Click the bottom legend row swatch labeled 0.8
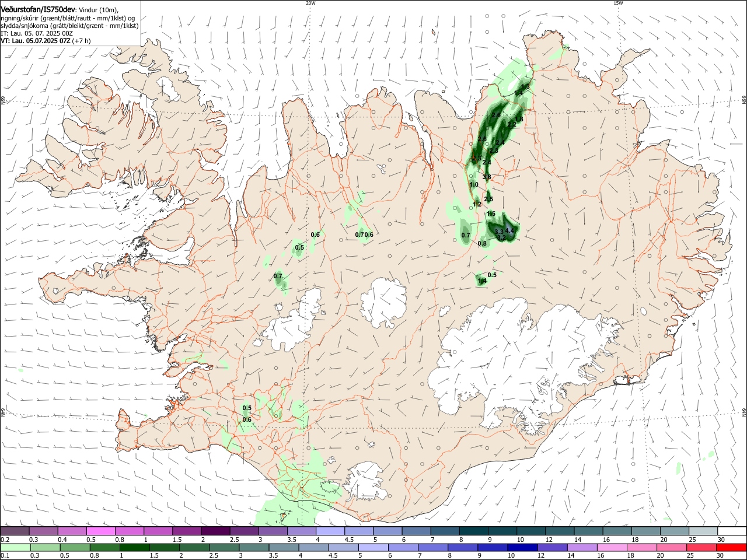The height and width of the screenshot is (560, 747). click(104, 547)
